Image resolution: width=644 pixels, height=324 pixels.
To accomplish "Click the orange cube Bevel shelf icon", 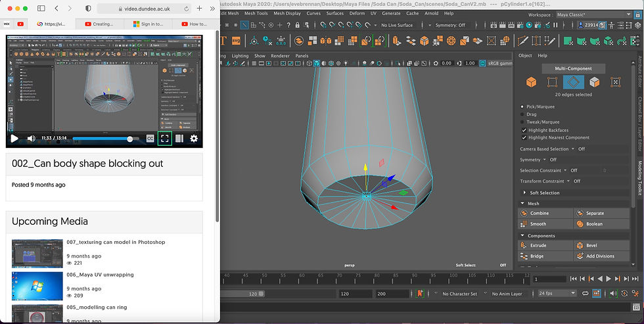I will tap(425, 41).
